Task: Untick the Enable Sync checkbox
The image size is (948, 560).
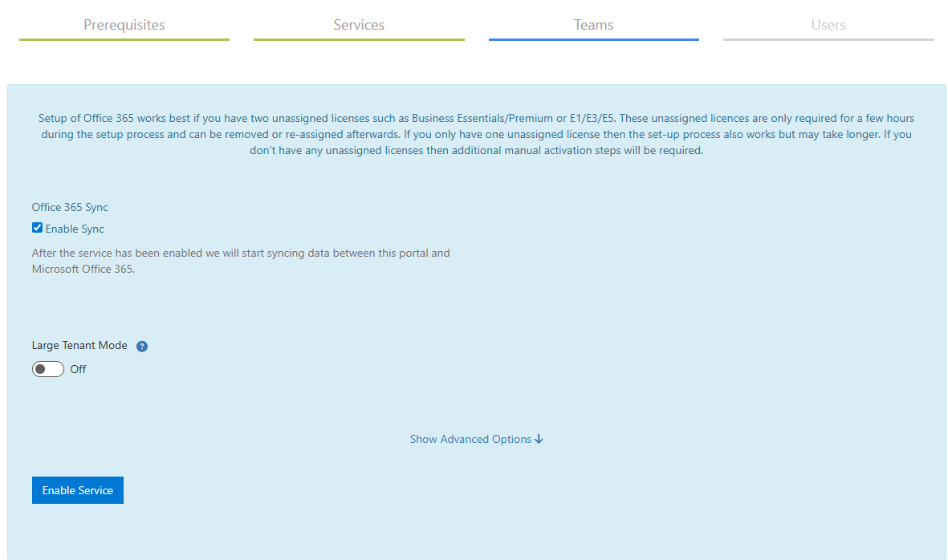Action: click(x=37, y=228)
